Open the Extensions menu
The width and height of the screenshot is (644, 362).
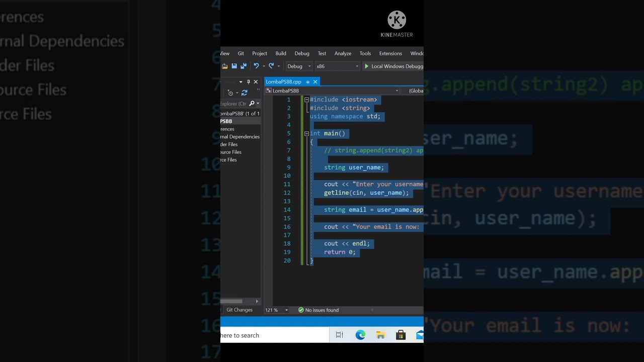click(x=390, y=53)
